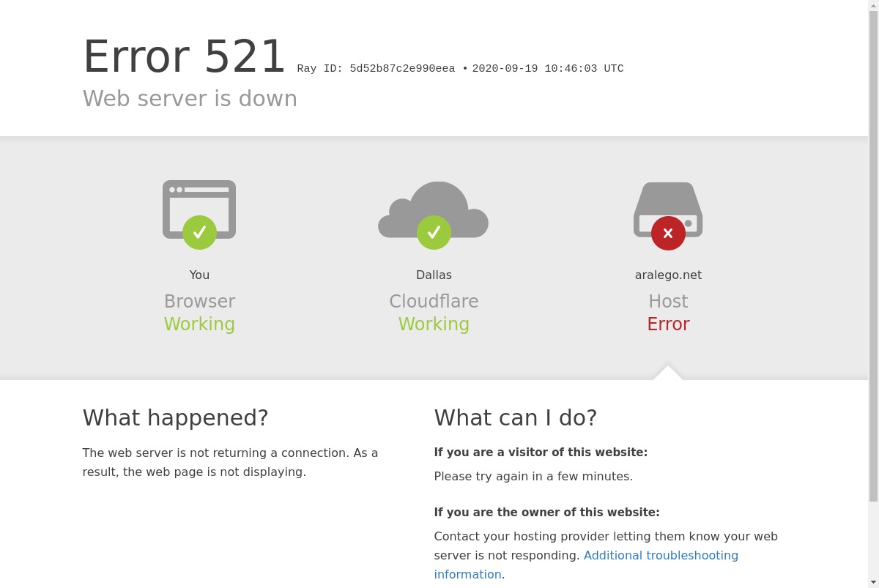This screenshot has width=879, height=588.
Task: Click the 'Working' status under Browser
Action: coord(199,324)
